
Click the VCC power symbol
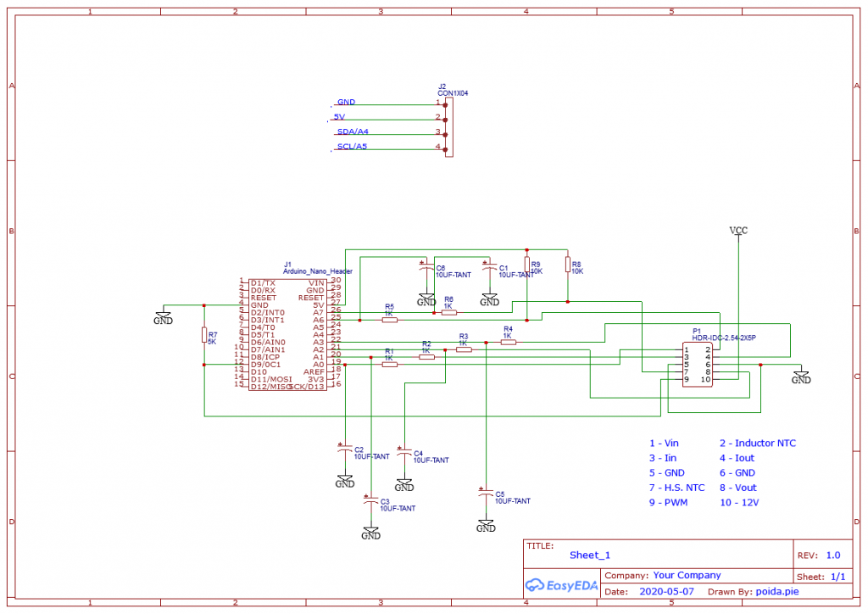pos(738,231)
